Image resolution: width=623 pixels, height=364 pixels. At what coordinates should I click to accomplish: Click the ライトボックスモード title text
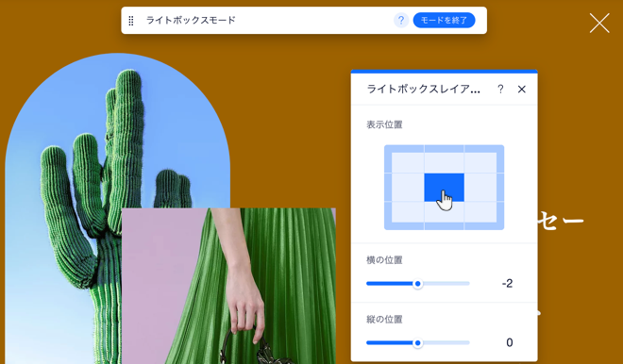point(191,20)
